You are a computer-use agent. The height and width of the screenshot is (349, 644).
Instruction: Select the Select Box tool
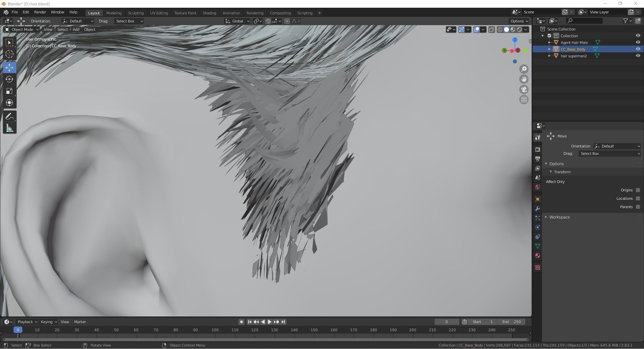click(x=9, y=43)
